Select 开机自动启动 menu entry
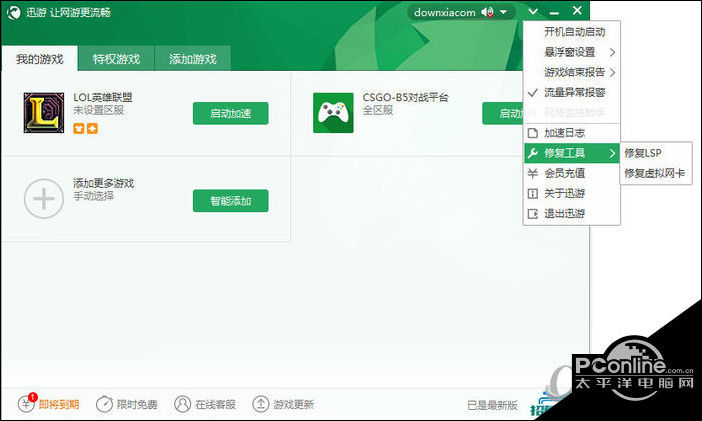Screen dimensions: 702x421 572,32
